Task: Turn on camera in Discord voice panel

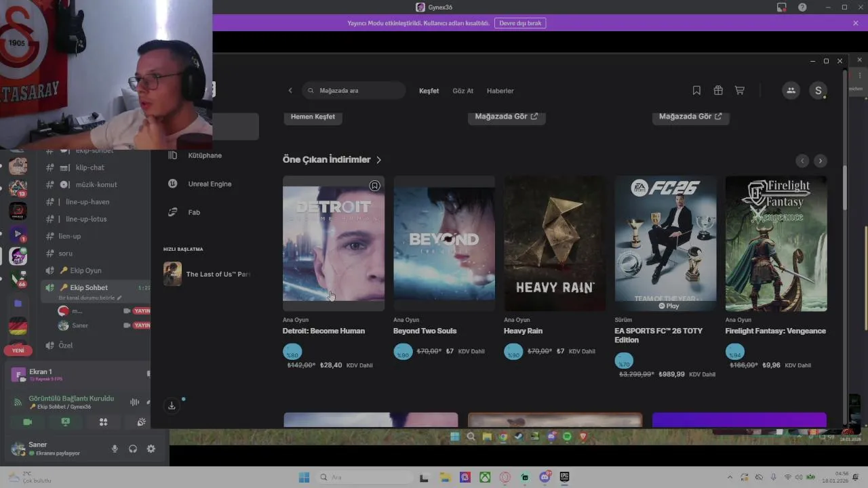Action: pos(27,422)
